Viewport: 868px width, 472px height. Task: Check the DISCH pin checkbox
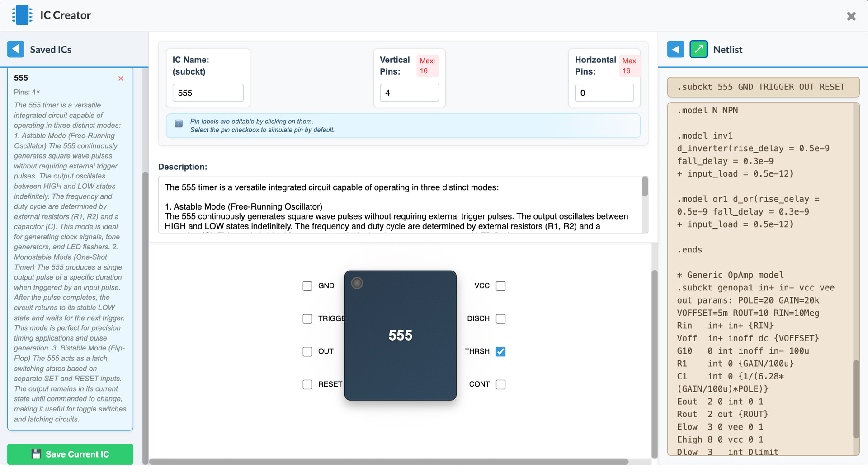pyautogui.click(x=500, y=319)
